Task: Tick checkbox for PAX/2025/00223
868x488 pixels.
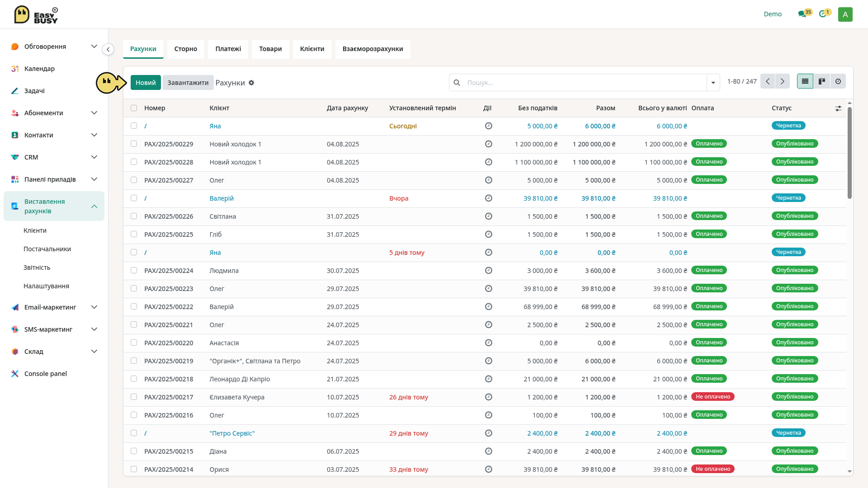Action: tap(134, 288)
